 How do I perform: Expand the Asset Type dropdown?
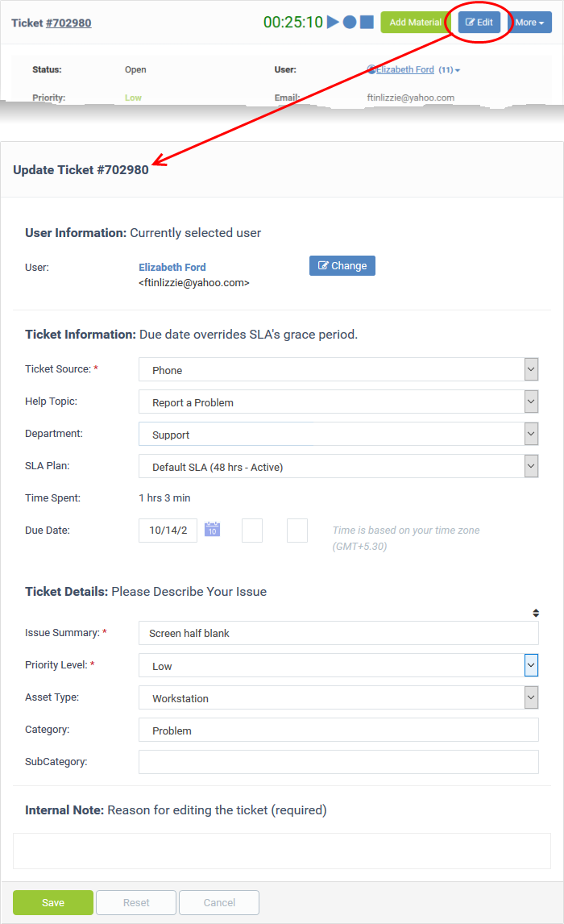coord(531,697)
